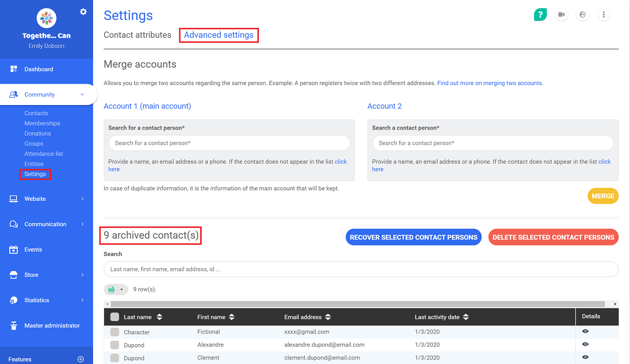The height and width of the screenshot is (364, 630).
Task: Open Groups in Community submenu
Action: [x=34, y=144]
